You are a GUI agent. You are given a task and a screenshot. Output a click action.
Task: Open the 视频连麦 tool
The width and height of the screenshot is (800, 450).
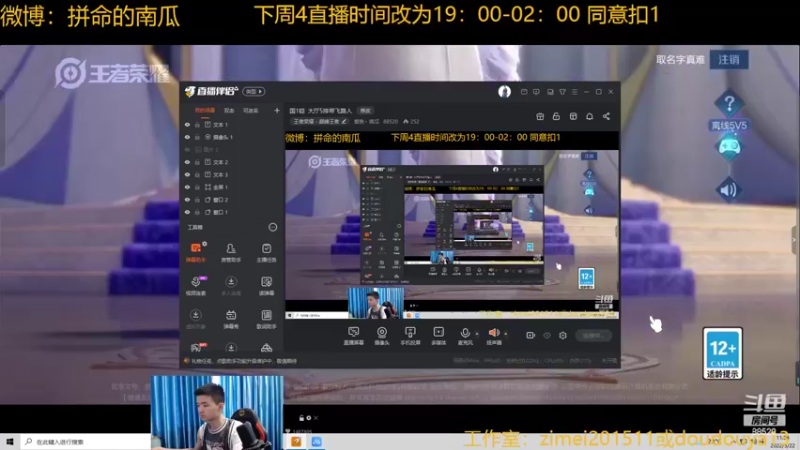tap(195, 286)
